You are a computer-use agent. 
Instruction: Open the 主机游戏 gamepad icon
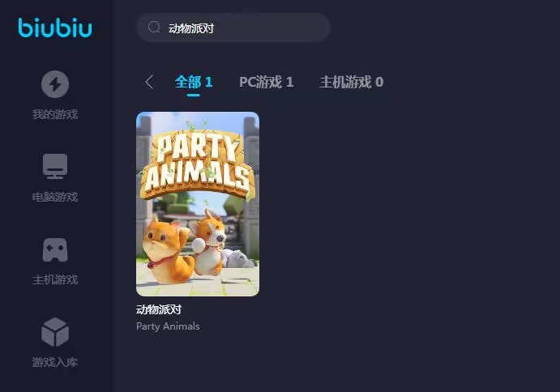pyautogui.click(x=55, y=250)
